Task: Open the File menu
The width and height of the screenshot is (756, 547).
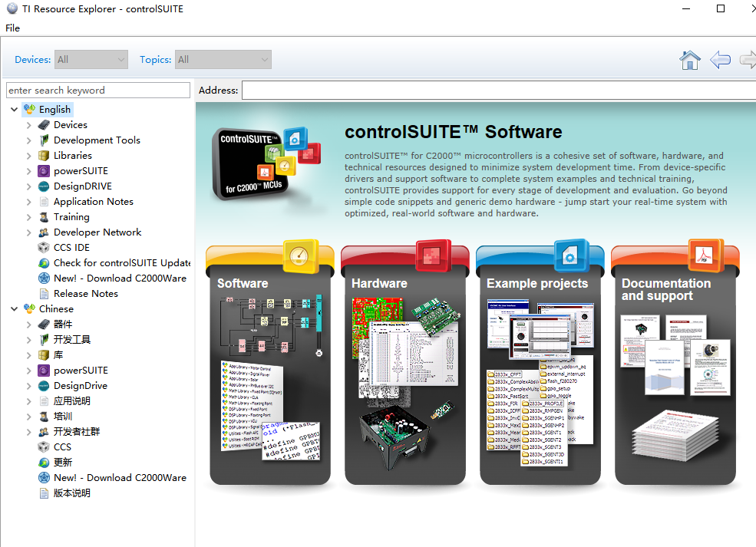Action: click(x=12, y=28)
